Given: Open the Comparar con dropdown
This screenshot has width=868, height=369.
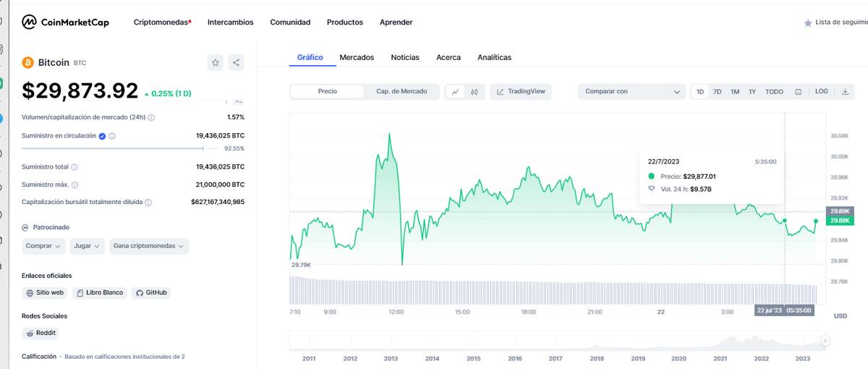Looking at the screenshot, I should (631, 92).
